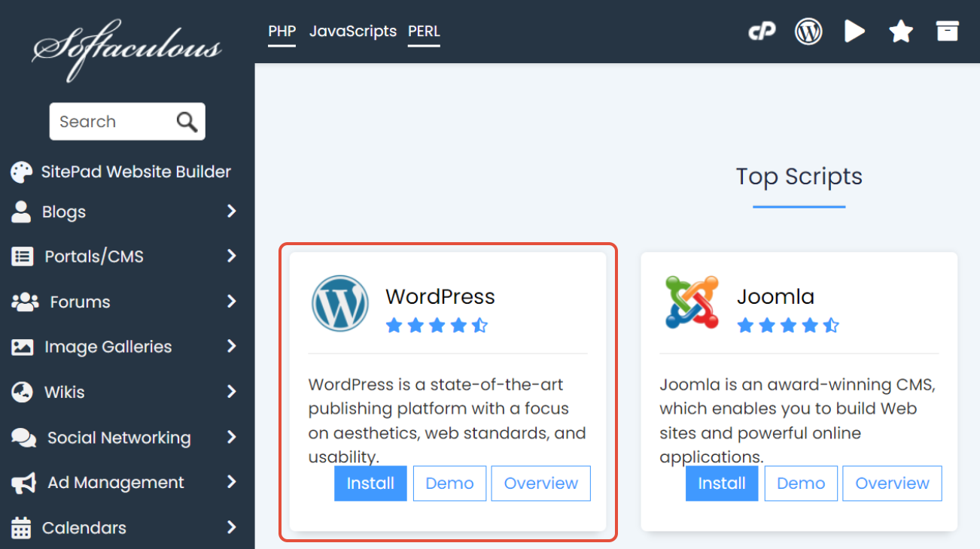This screenshot has height=549, width=980.
Task: Click the Image Galleries picture icon
Action: (23, 347)
